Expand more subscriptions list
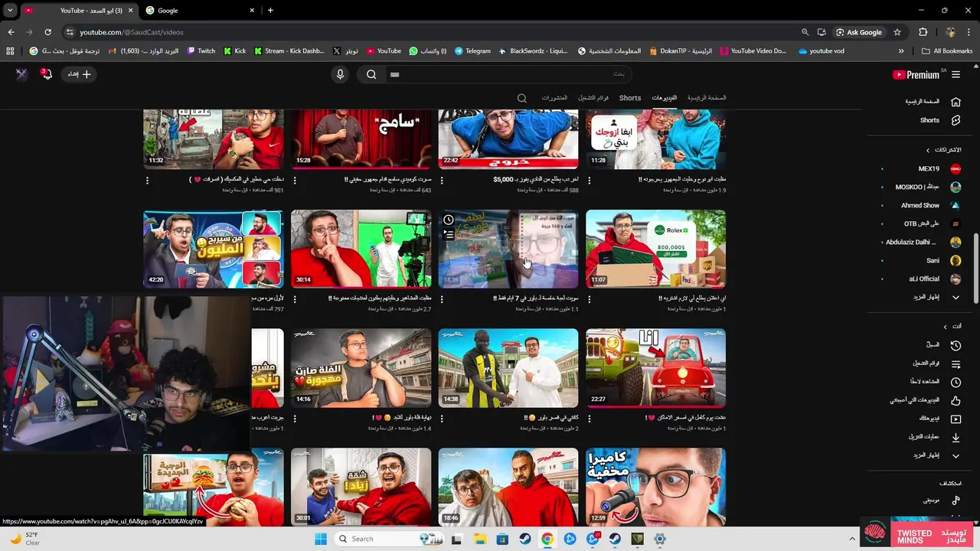This screenshot has width=980, height=551. [919, 297]
